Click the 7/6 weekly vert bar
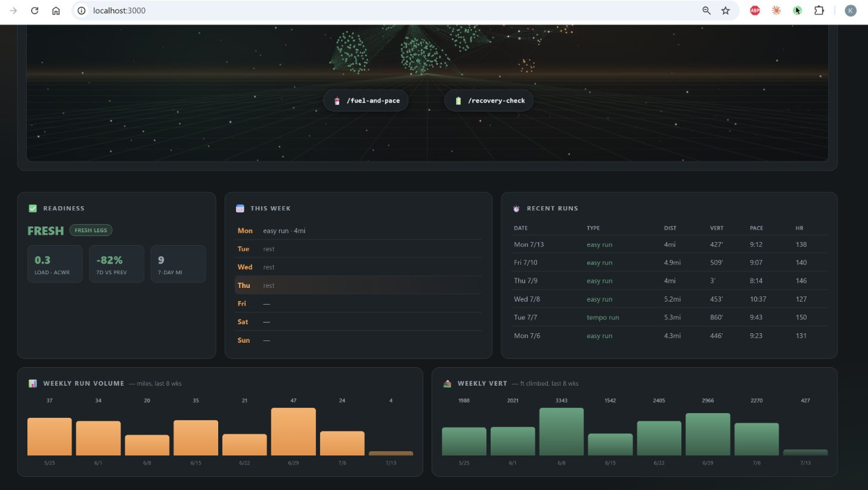 tap(757, 439)
